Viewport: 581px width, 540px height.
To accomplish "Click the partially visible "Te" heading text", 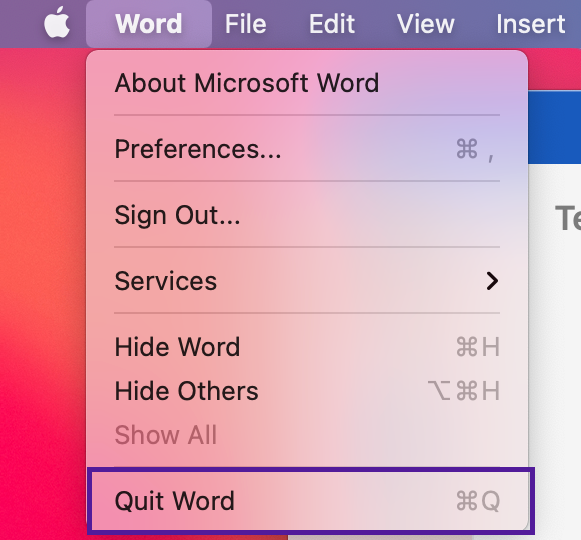I will click(x=568, y=218).
